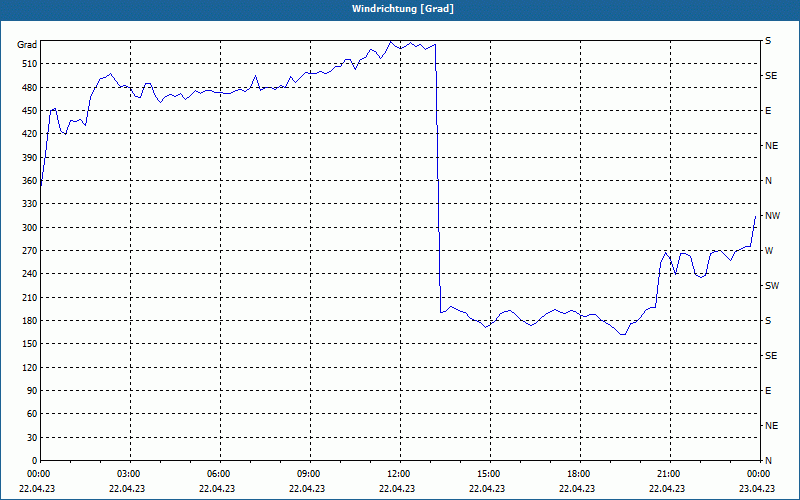
Task: Click the 450 y-axis value
Action: click(30, 111)
